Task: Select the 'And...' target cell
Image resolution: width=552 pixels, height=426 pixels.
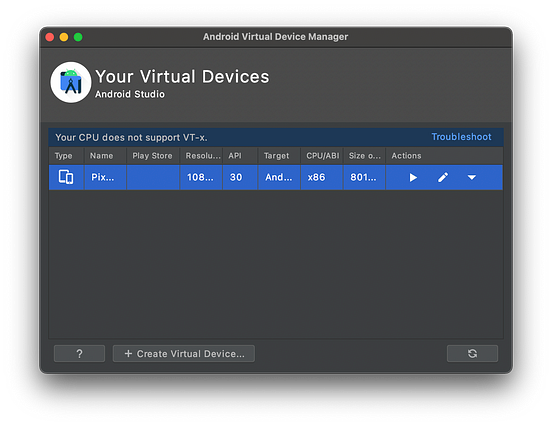Action: coord(279,177)
